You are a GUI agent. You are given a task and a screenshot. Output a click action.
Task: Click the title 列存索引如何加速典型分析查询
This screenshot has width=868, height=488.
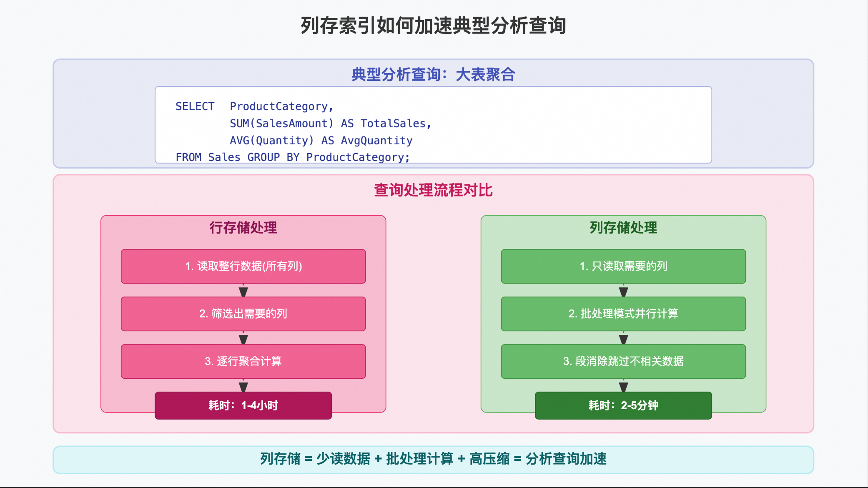[433, 26]
